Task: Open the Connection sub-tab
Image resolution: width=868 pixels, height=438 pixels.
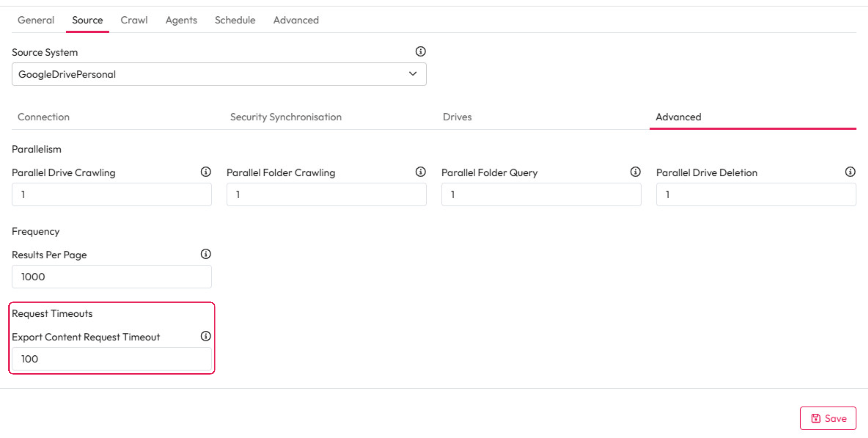Action: point(43,117)
